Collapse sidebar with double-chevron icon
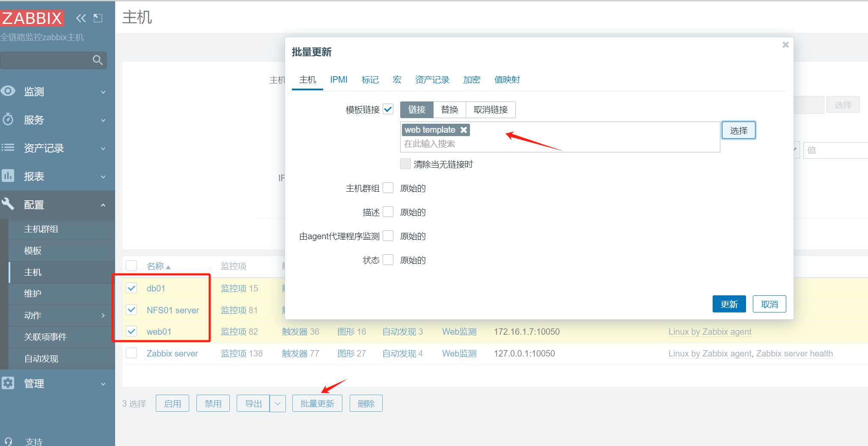868x446 pixels. pos(81,18)
